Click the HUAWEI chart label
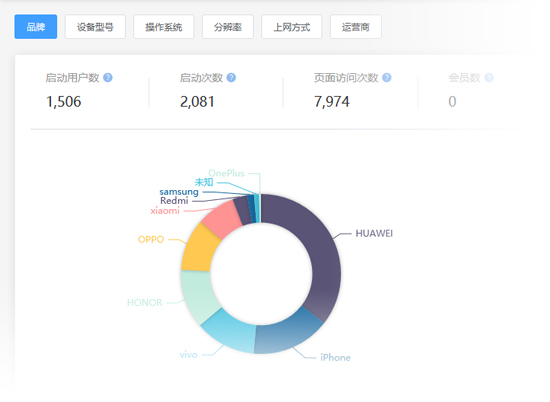 click(374, 233)
